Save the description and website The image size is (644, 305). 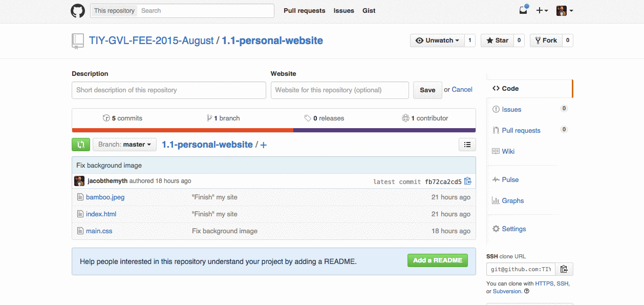(427, 90)
